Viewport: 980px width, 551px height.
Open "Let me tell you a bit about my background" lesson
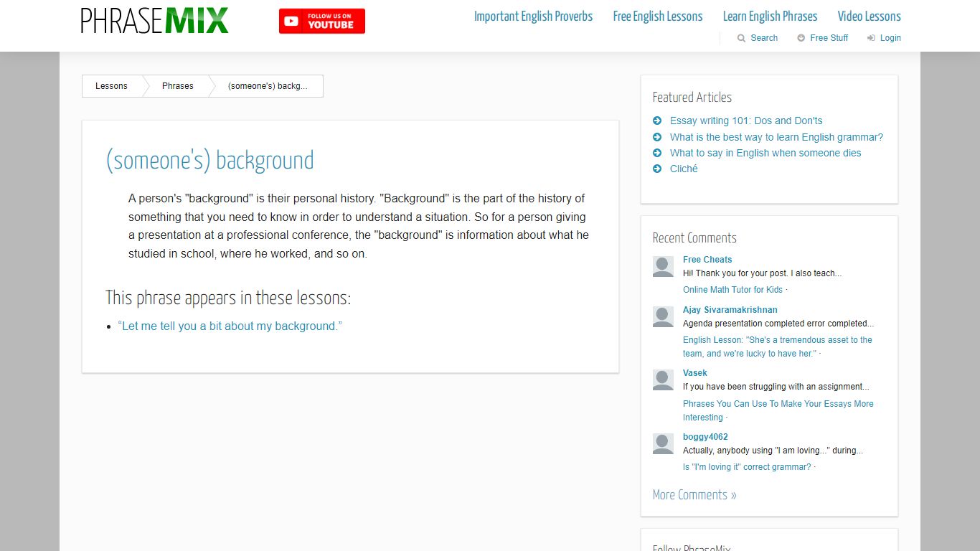tap(230, 326)
